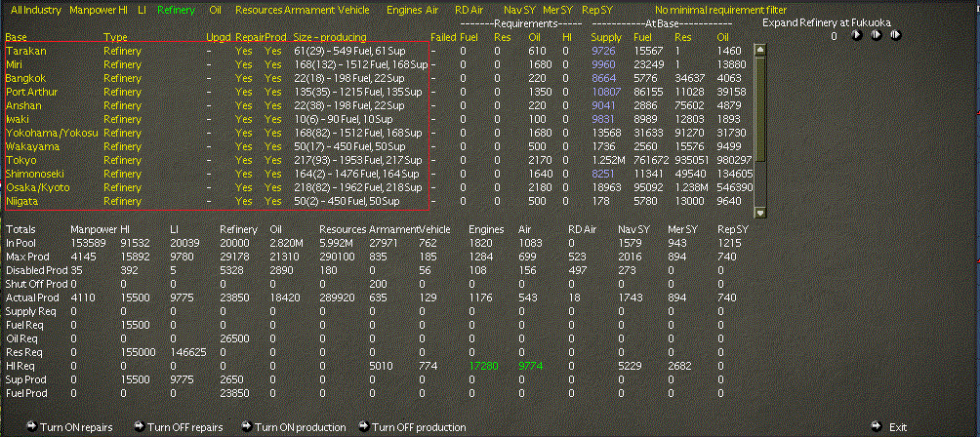
Task: Click the one-bar arrow expand increment icon
Action: (x=877, y=35)
